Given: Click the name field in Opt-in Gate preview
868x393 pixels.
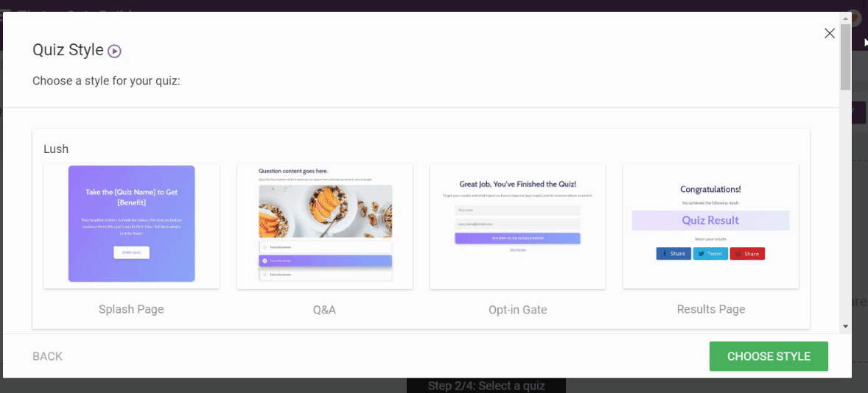Looking at the screenshot, I should coord(517,210).
